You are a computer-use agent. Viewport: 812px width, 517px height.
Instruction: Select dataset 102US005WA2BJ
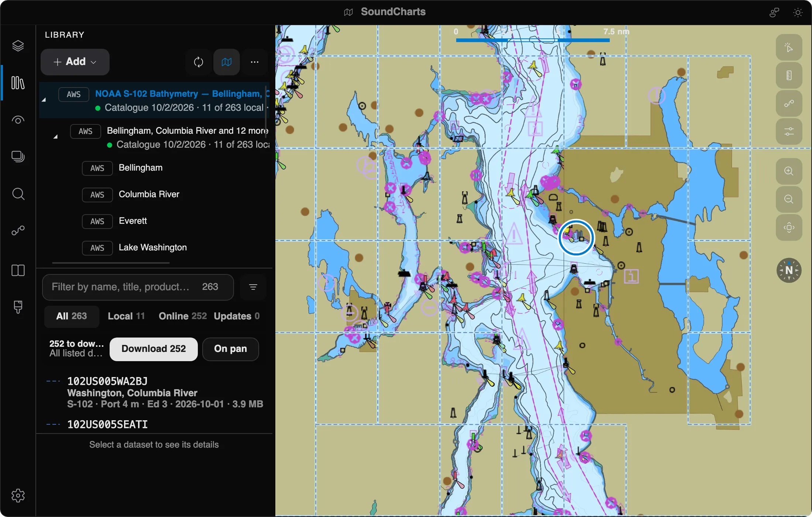[x=154, y=392]
